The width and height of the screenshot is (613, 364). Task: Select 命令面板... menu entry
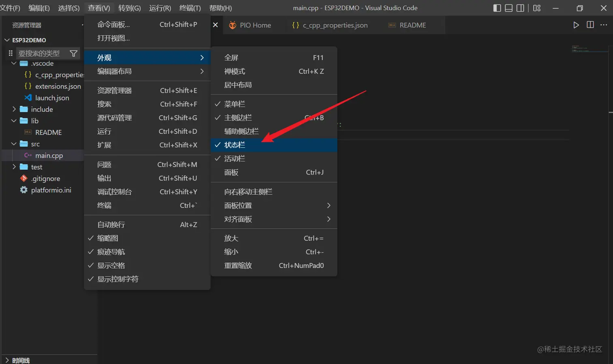pos(147,25)
